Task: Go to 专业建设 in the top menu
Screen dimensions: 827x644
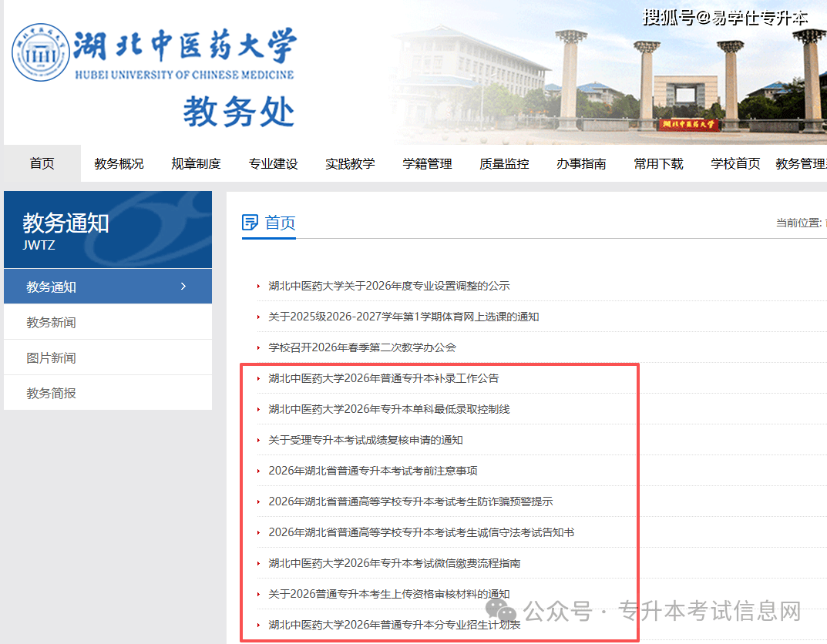Action: coord(273,164)
